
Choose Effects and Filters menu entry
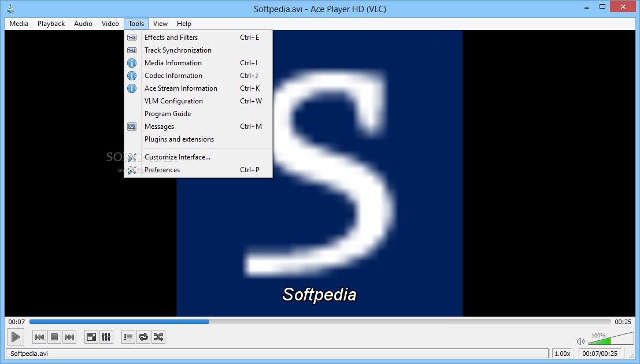coord(198,38)
